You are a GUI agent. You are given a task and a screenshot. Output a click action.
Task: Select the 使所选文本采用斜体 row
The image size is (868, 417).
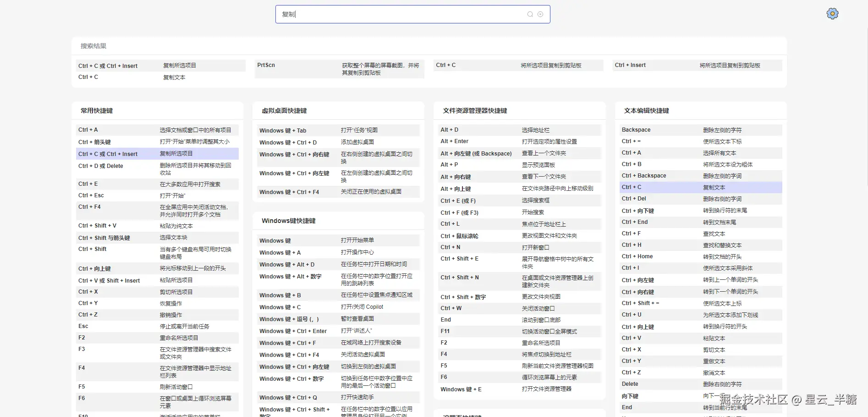[701, 268]
